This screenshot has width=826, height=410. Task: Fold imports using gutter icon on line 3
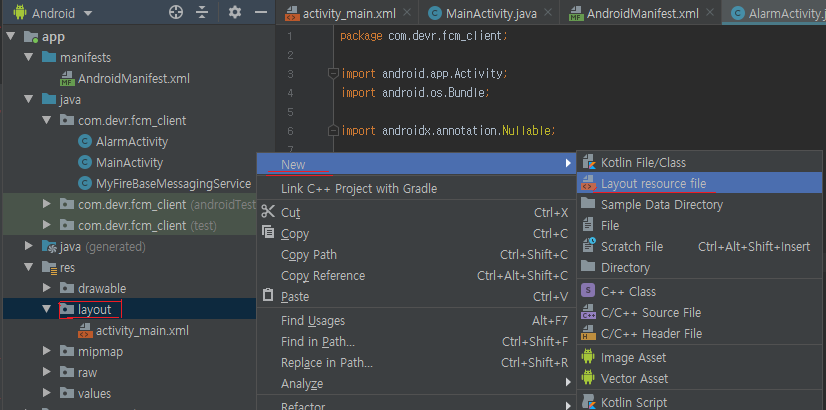pyautogui.click(x=333, y=73)
